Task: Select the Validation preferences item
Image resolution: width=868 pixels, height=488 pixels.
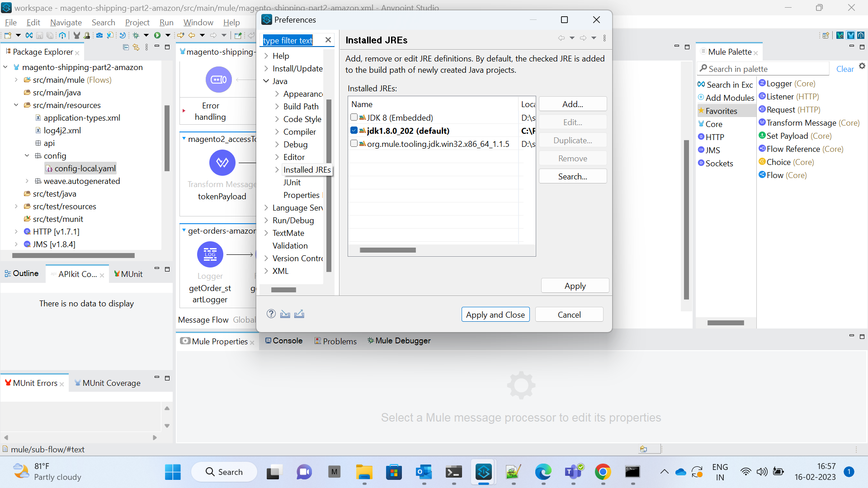Action: [x=290, y=245]
